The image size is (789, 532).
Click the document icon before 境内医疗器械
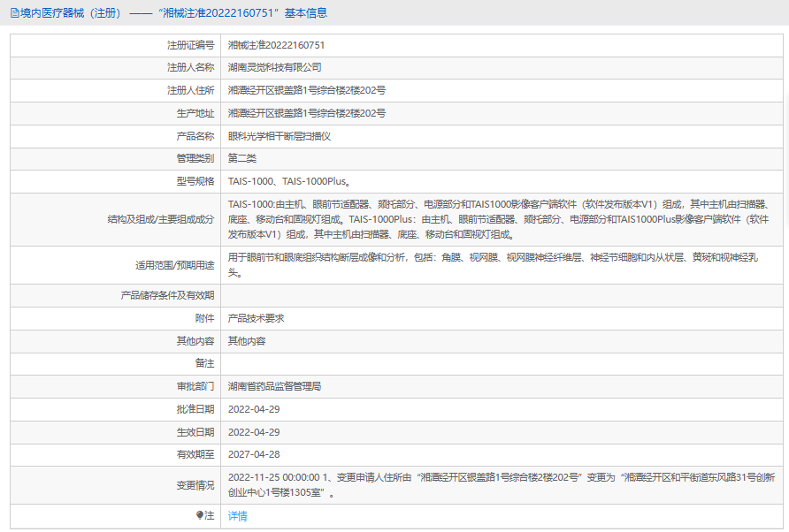pyautogui.click(x=14, y=13)
